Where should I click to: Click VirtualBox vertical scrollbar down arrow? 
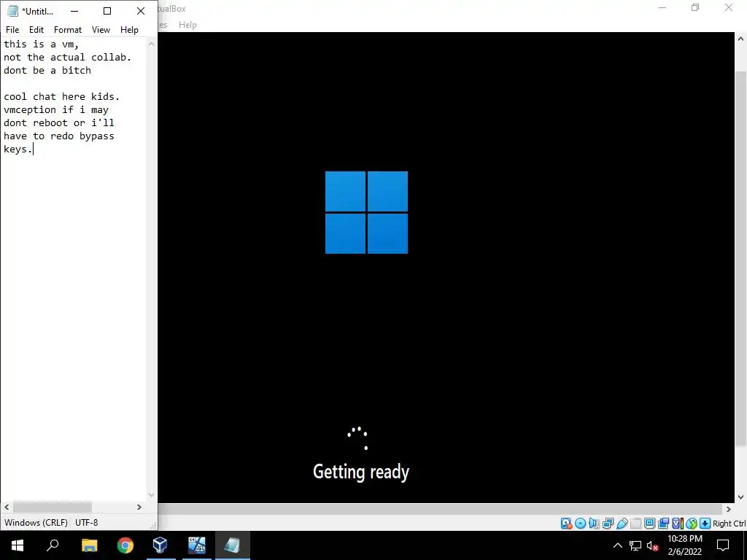tap(741, 497)
